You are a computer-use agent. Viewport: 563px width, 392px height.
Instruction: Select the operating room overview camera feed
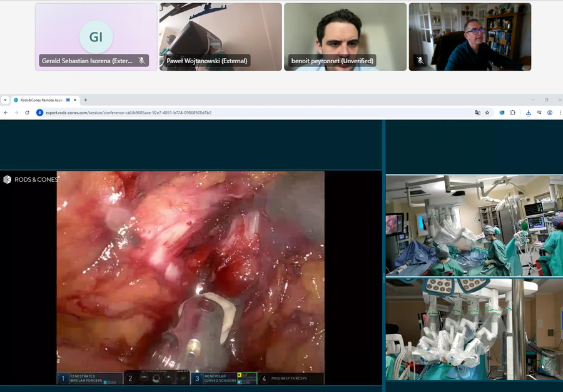coord(474,226)
